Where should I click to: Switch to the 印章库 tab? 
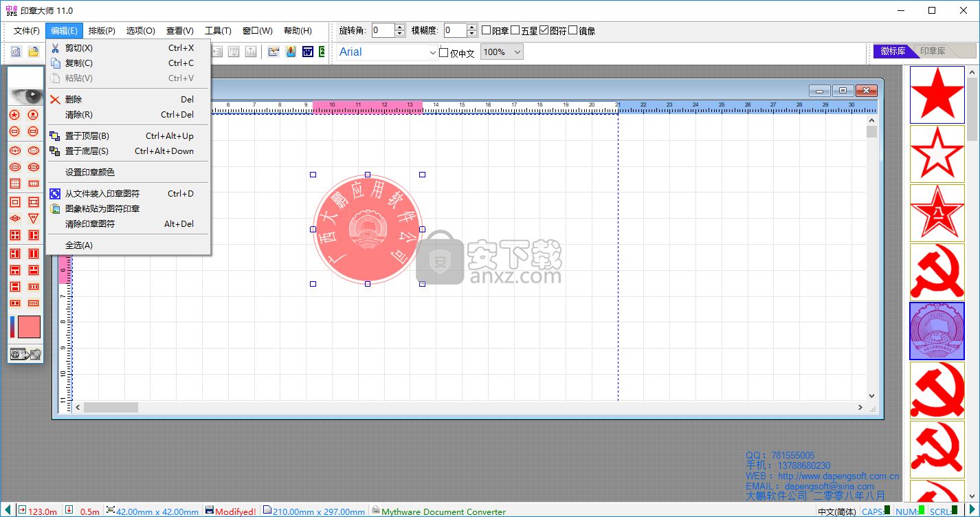click(x=935, y=51)
